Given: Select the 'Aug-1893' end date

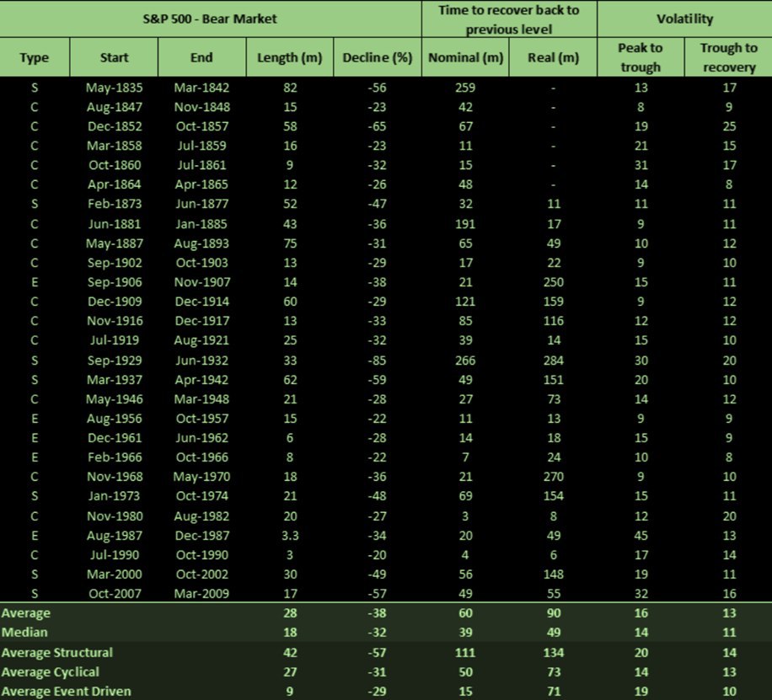Looking at the screenshot, I should [201, 243].
